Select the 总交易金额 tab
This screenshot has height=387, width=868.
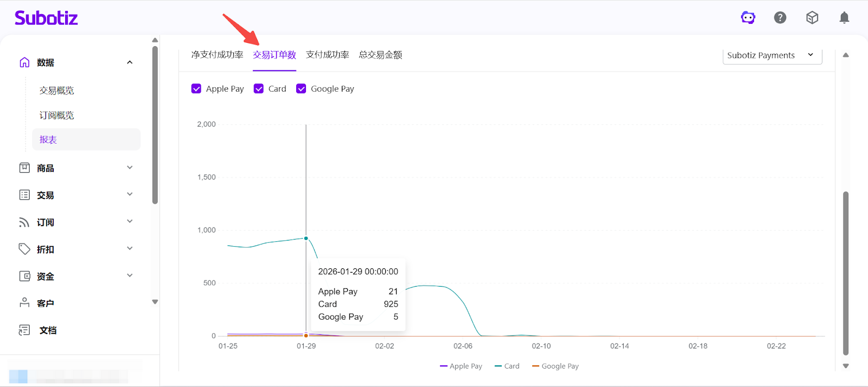coord(380,55)
